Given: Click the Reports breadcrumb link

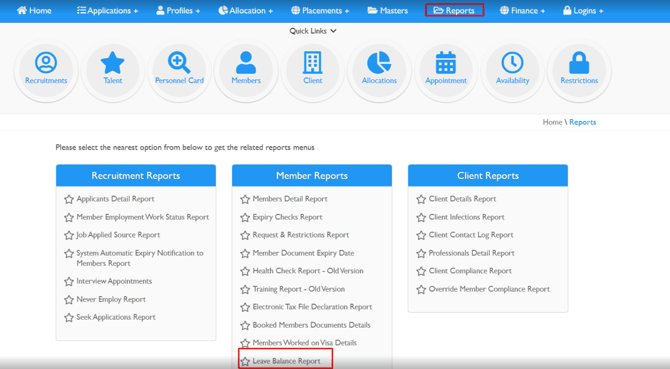Looking at the screenshot, I should [582, 122].
